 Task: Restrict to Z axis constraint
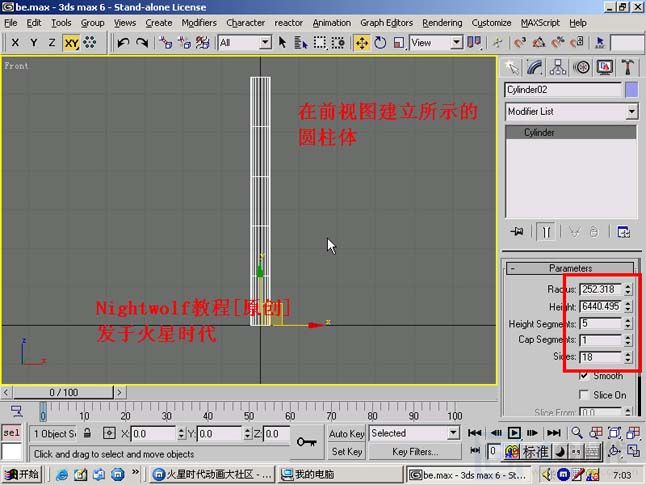pyautogui.click(x=52, y=42)
